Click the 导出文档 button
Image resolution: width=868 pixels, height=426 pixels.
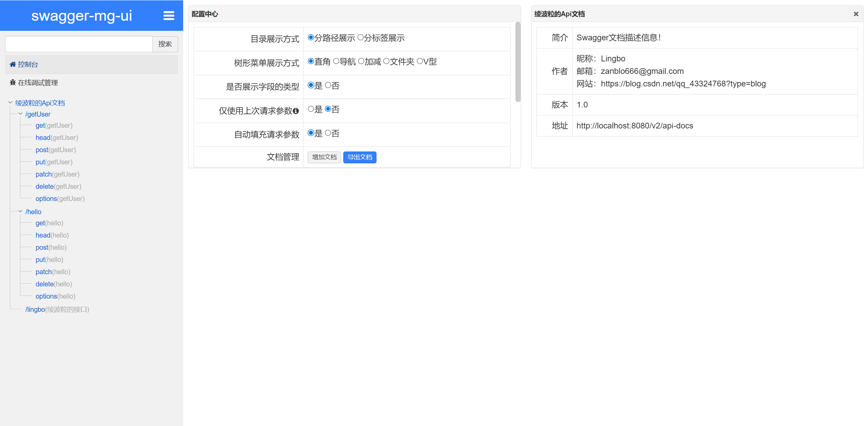360,157
